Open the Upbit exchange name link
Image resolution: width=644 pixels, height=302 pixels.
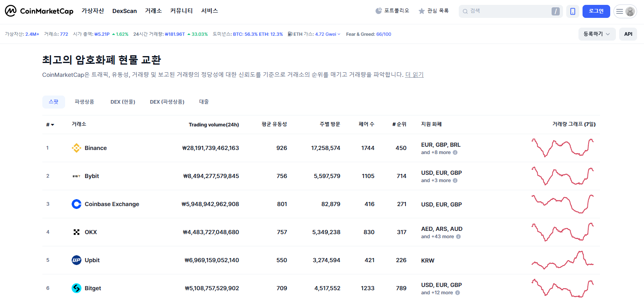tap(92, 260)
